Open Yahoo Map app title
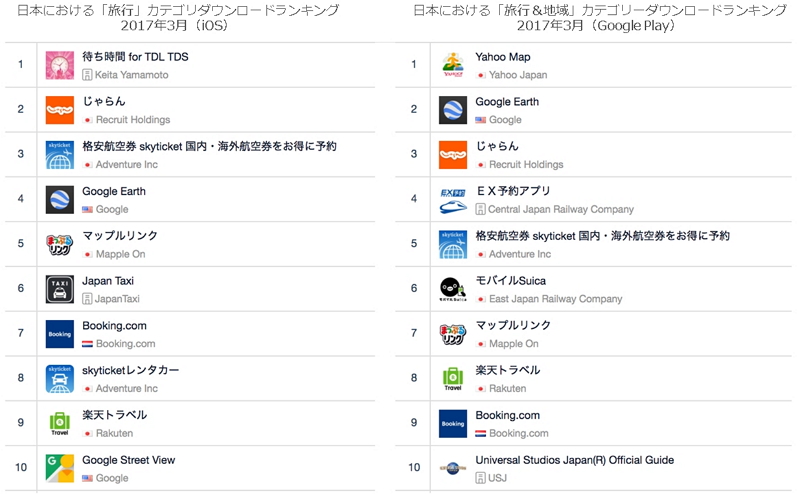The height and width of the screenshot is (494, 800). 503,57
